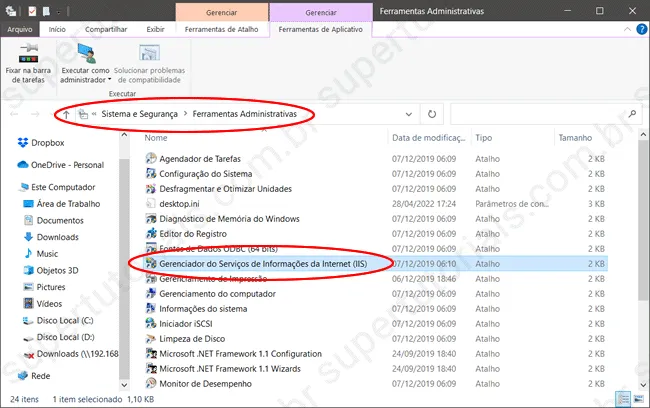The height and width of the screenshot is (408, 650).
Task: Open the Ferramentas de Aplicativo tab
Action: click(320, 29)
